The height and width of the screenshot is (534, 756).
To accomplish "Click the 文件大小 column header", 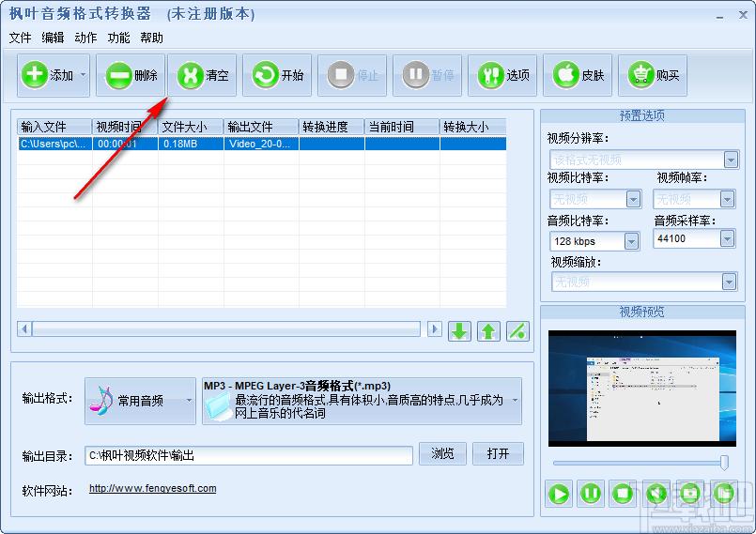I will pos(191,127).
